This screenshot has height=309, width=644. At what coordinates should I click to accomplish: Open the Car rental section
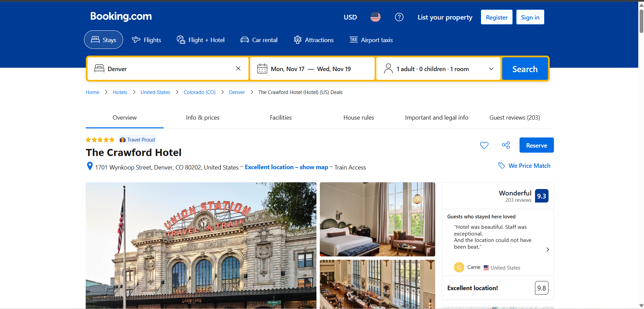(x=259, y=40)
